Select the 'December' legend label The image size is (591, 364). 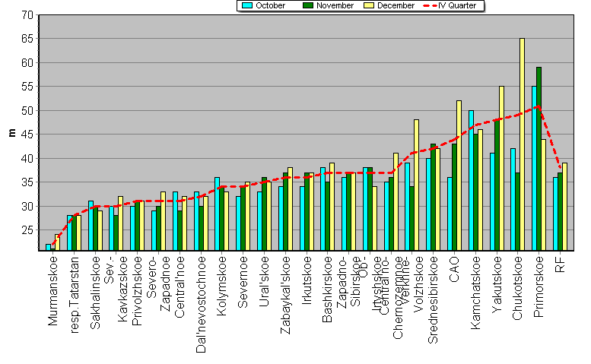396,5
